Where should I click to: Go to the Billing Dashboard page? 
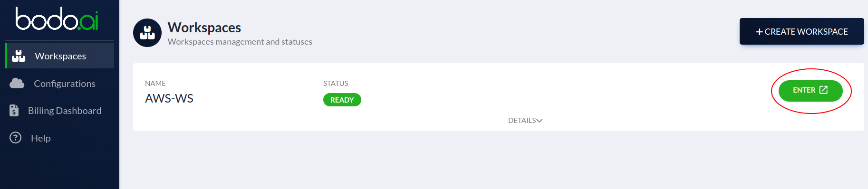pyautogui.click(x=59, y=111)
